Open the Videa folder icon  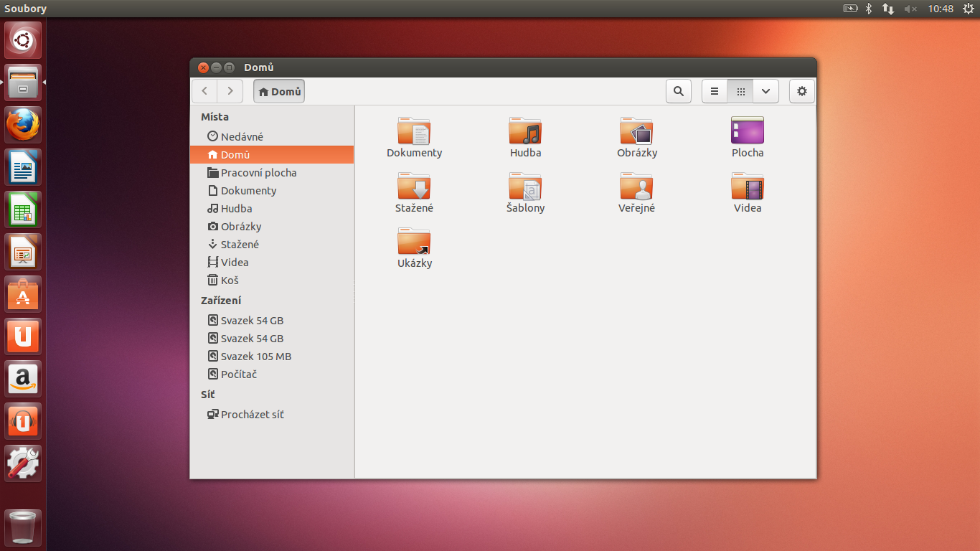[747, 187]
